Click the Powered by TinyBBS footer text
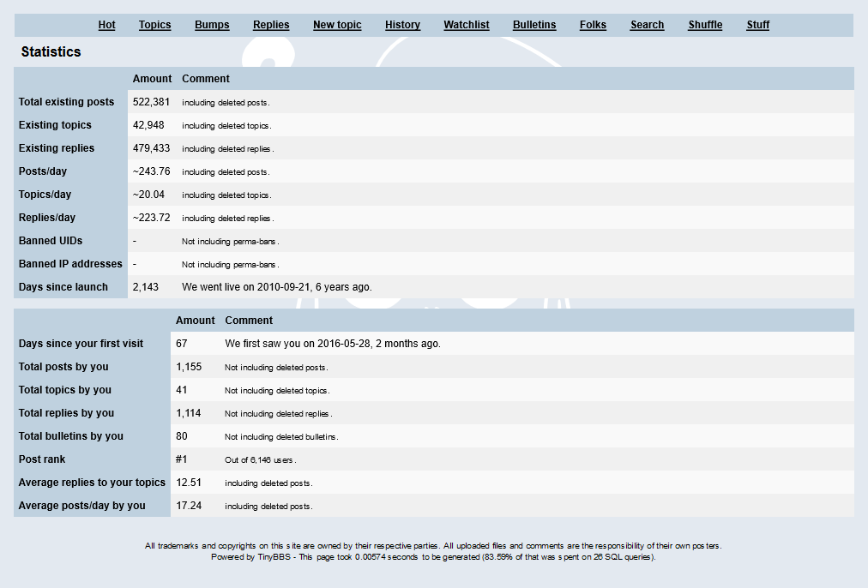 (x=249, y=557)
